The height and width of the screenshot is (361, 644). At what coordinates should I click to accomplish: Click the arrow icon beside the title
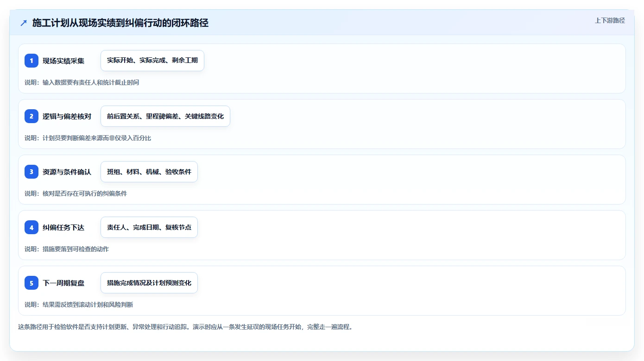pyautogui.click(x=23, y=23)
